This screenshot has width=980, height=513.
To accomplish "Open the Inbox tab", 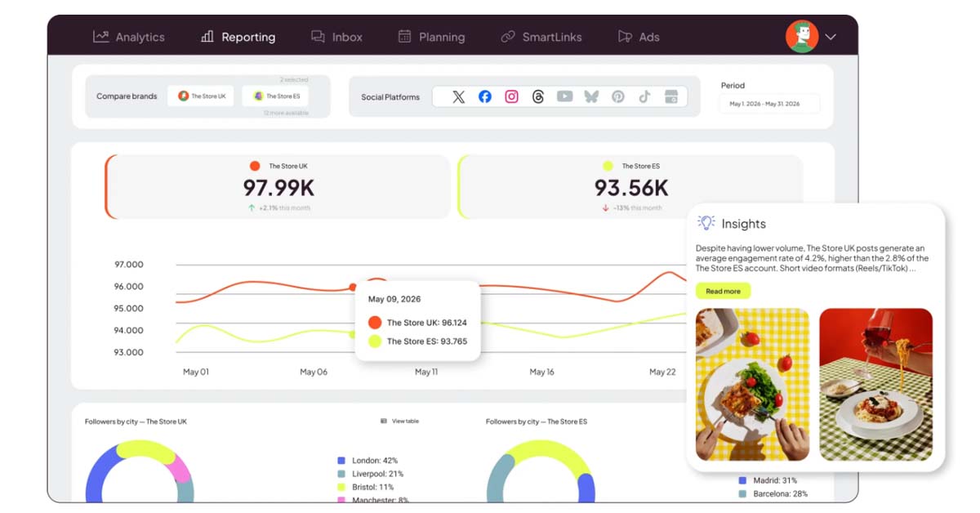I will coord(336,37).
